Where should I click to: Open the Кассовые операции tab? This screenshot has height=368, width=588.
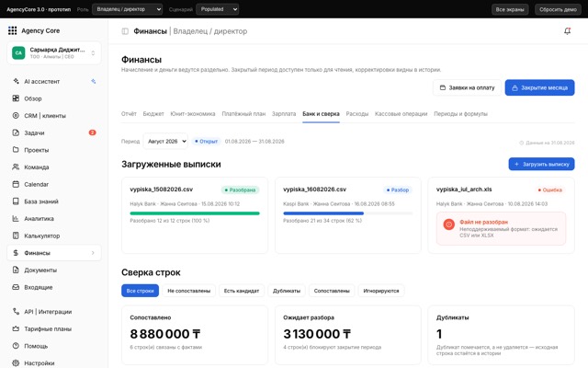point(401,114)
